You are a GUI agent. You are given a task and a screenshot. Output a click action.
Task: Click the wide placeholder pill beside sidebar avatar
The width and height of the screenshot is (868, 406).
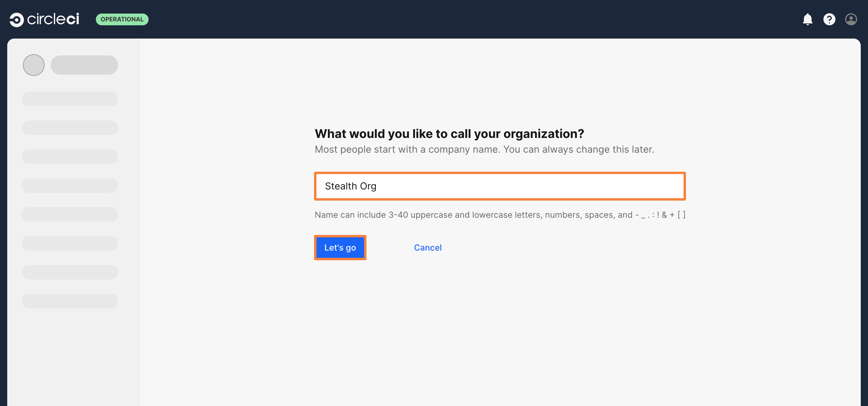pos(84,65)
